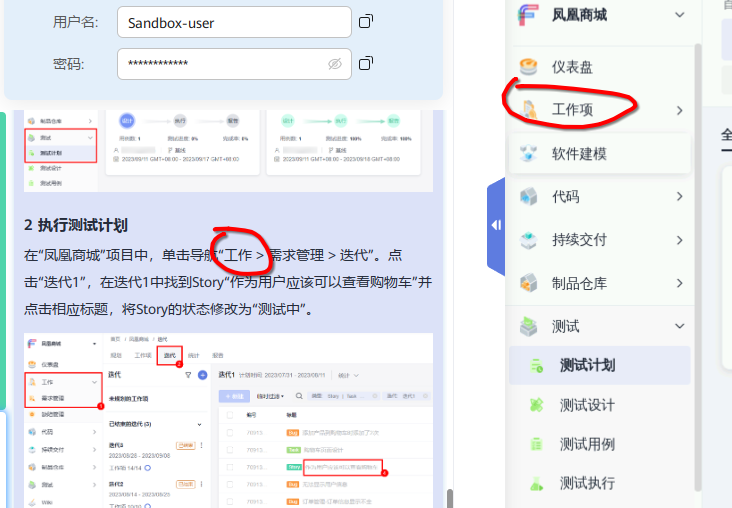Viewport: 732px width, 508px height.
Task: Click the 测试执行 flask icon
Action: [x=537, y=484]
